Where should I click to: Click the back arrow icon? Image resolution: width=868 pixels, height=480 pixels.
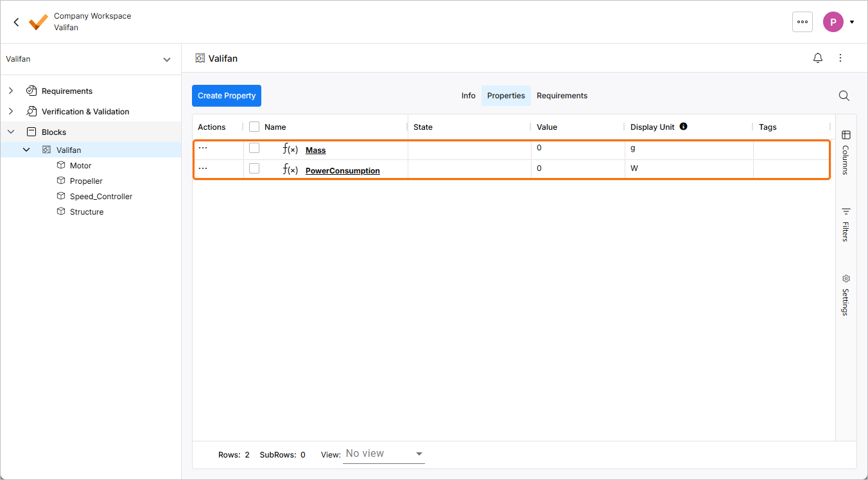click(x=16, y=22)
